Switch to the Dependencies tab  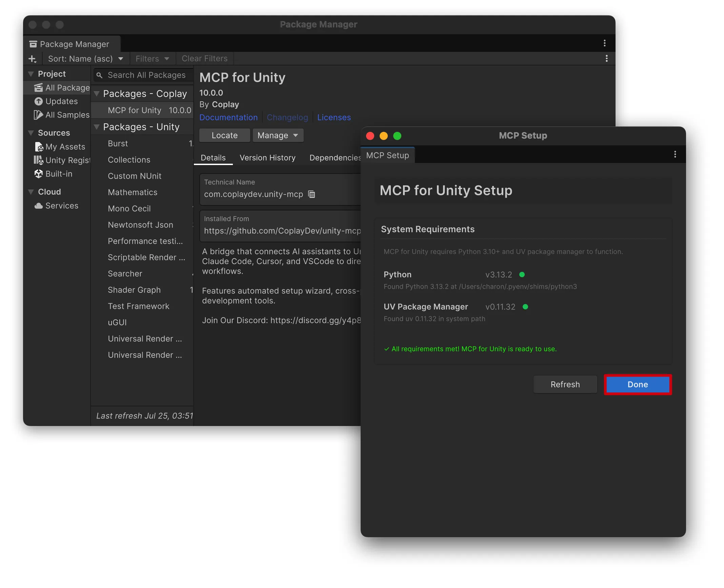[x=335, y=158]
